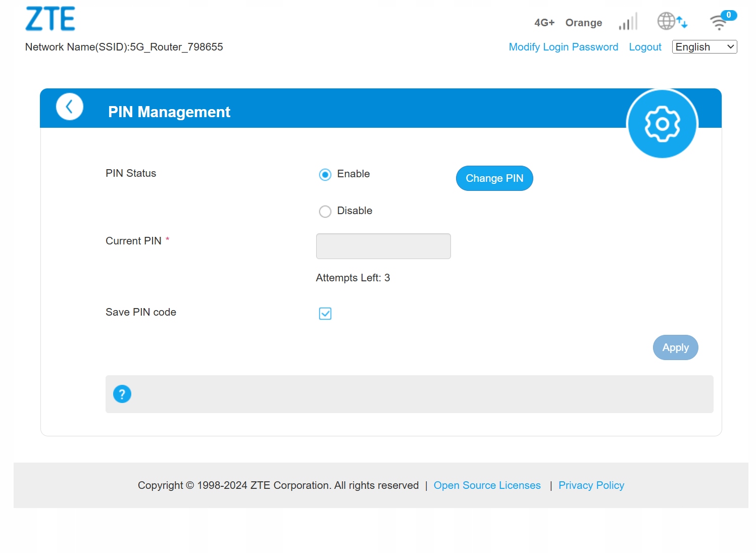Click the signal strength bars icon
The image size is (756, 553).
(x=628, y=22)
